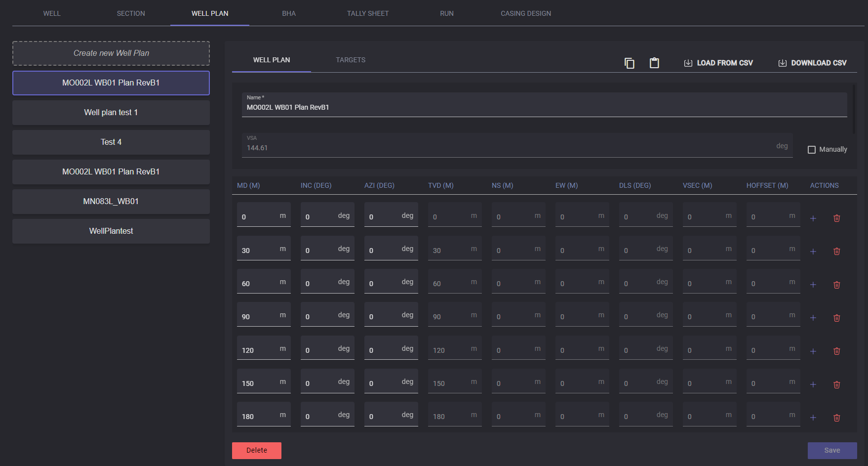Delete the MD 150 row
This screenshot has height=466, width=868.
pos(836,384)
